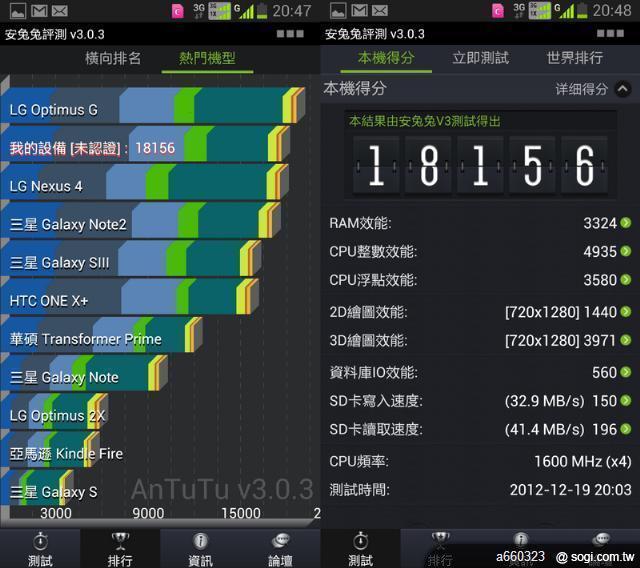Tap the 安兔兔評測 v3.0.3 title, right screen
640x568 pixels.
point(375,34)
